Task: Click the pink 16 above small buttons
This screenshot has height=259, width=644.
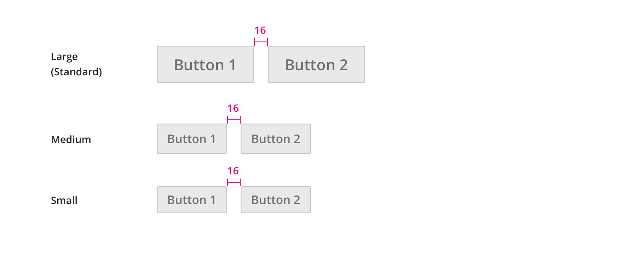Action: 233,171
